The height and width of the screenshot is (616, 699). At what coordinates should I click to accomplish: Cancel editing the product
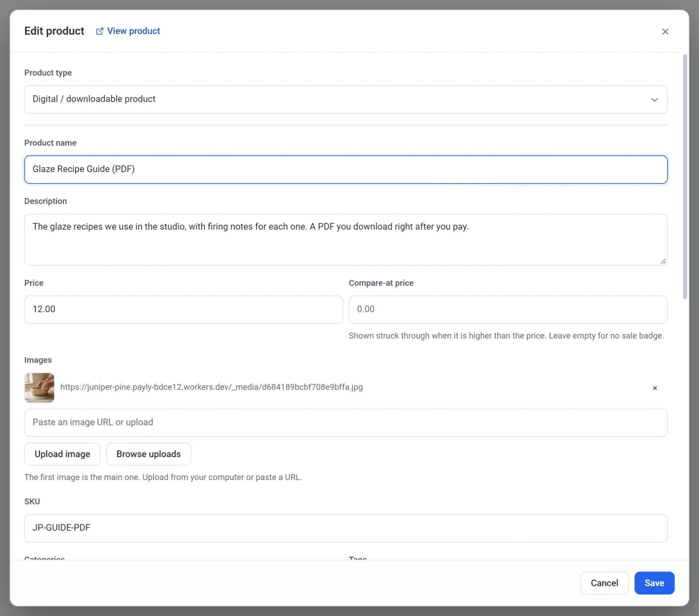[x=604, y=583]
